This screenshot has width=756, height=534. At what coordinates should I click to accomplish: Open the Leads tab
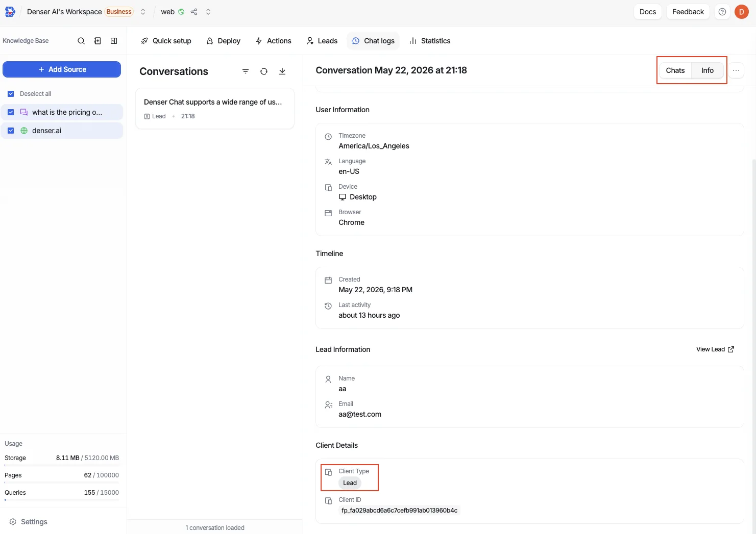(322, 41)
